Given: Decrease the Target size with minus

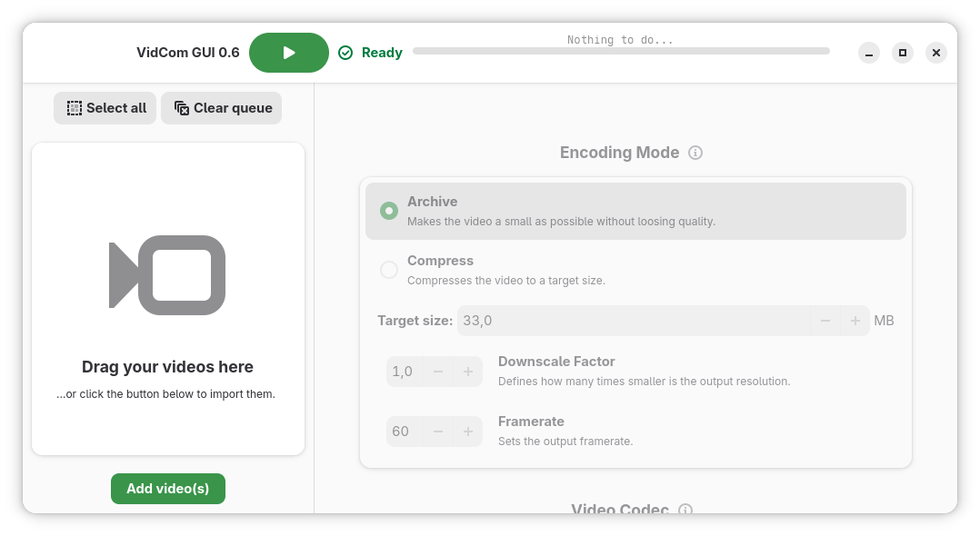Looking at the screenshot, I should point(825,321).
